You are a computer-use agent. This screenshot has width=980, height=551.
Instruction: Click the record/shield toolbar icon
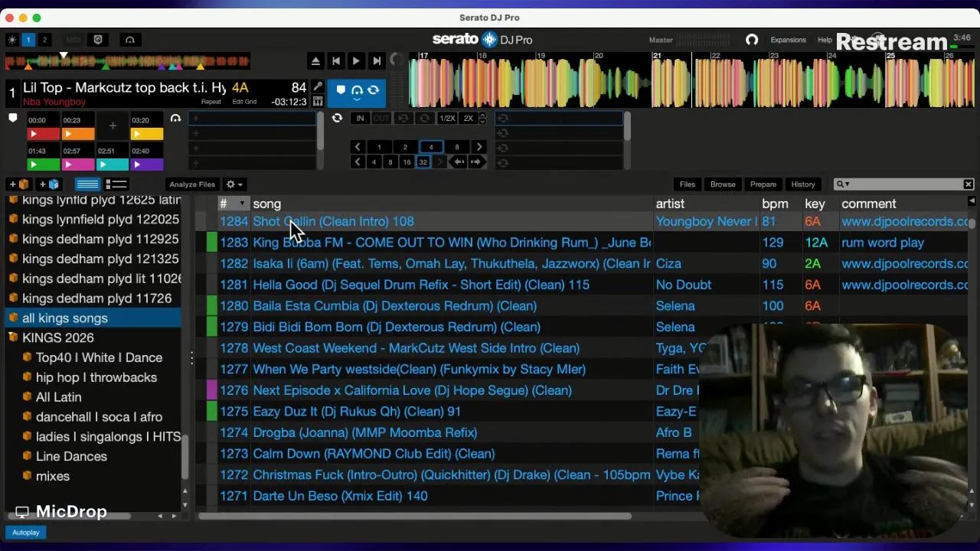click(98, 40)
